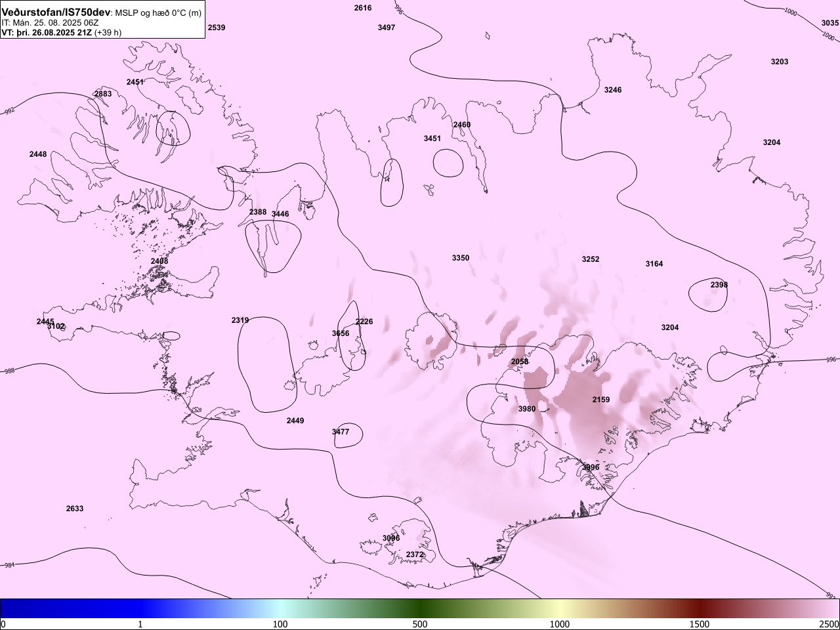
Task: Click the color scale tick label 1500
Action: click(x=700, y=623)
